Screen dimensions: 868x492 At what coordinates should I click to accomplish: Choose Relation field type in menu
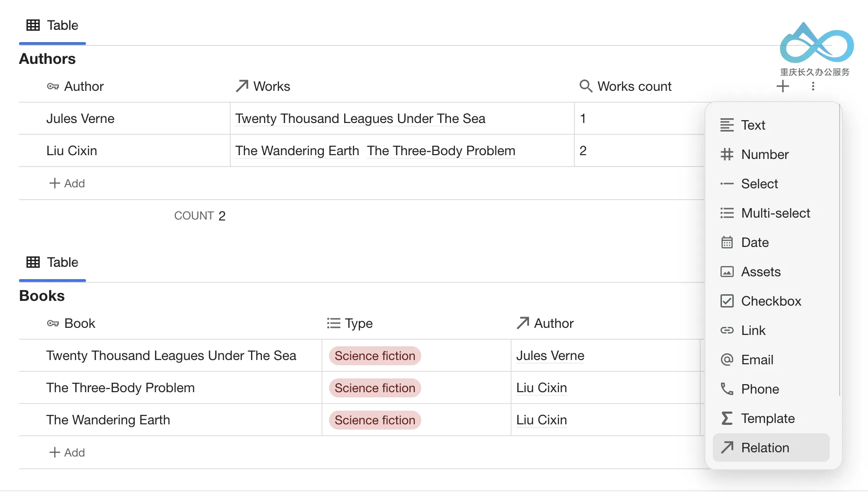point(771,448)
